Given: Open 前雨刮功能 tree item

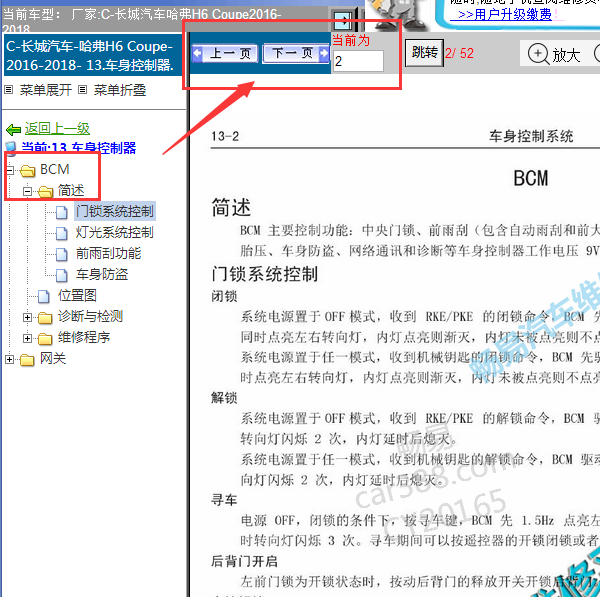Looking at the screenshot, I should [108, 253].
